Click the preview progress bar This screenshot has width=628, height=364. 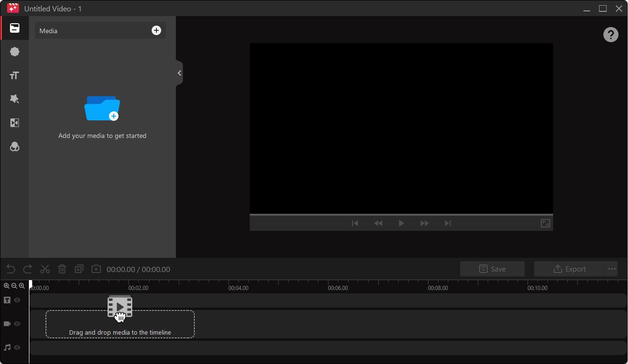click(401, 215)
